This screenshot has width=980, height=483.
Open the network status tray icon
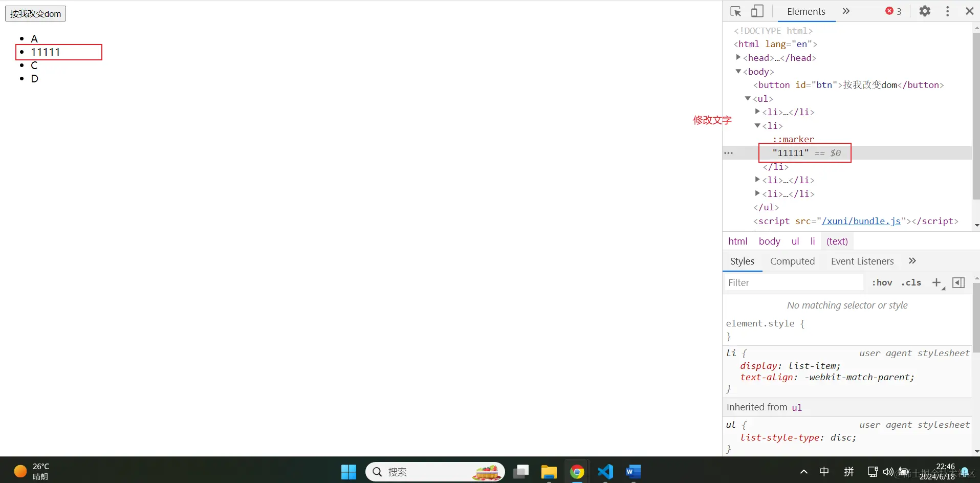pyautogui.click(x=873, y=472)
